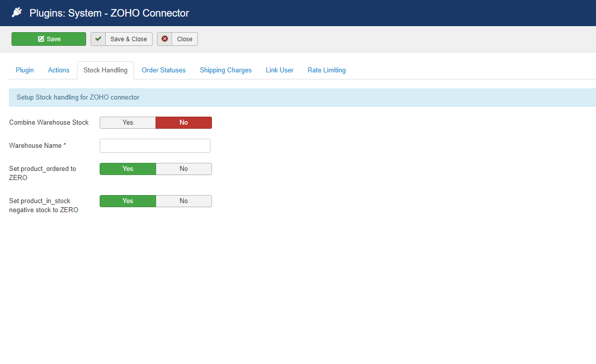Click the Close button label
Image resolution: width=596 pixels, height=364 pixels.
tap(184, 39)
